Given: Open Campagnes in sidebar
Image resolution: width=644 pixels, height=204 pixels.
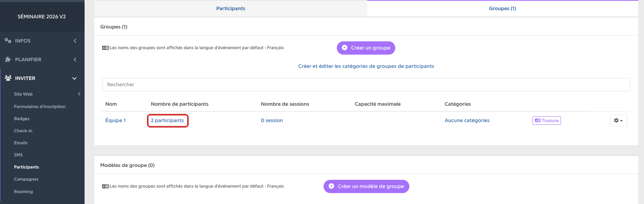Looking at the screenshot, I should coord(26,179).
